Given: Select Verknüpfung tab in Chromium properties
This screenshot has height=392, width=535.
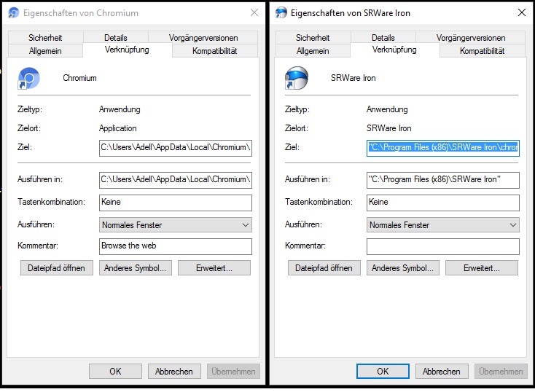Looking at the screenshot, I should 127,50.
